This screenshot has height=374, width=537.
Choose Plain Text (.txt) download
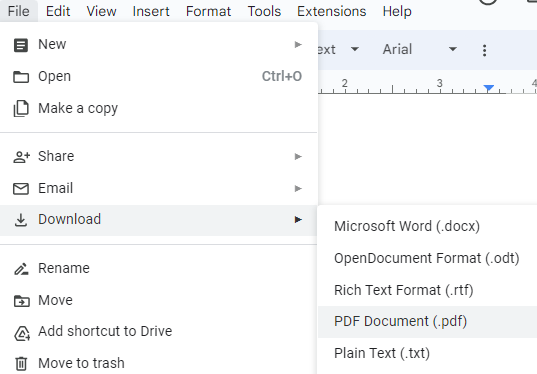click(x=427, y=353)
